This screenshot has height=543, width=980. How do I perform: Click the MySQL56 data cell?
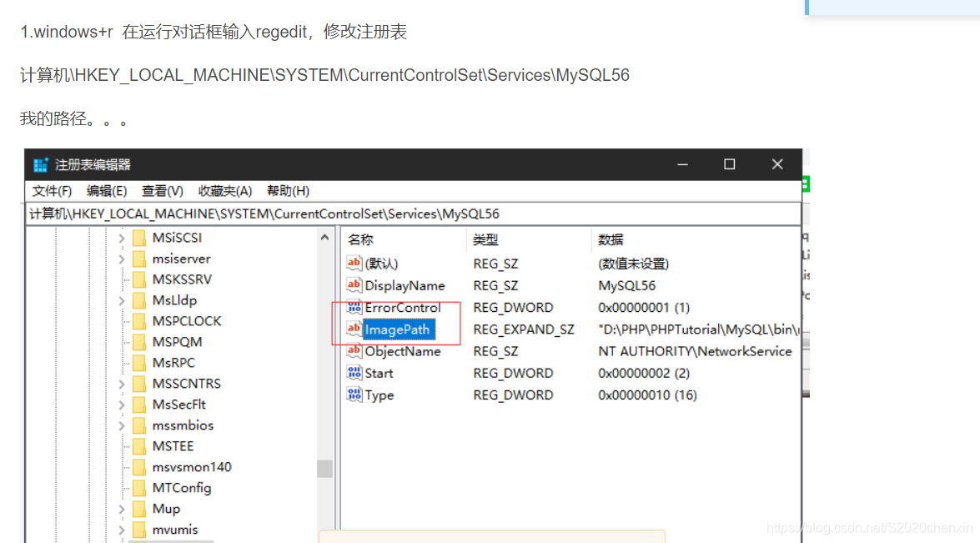click(x=627, y=285)
